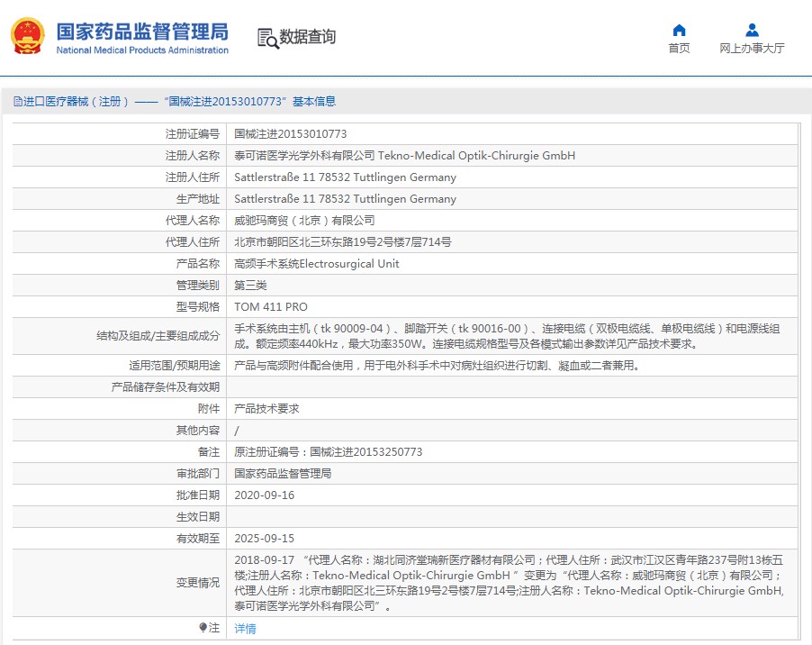Click the 型号规格 label
The width and height of the screenshot is (812, 645).
[198, 307]
